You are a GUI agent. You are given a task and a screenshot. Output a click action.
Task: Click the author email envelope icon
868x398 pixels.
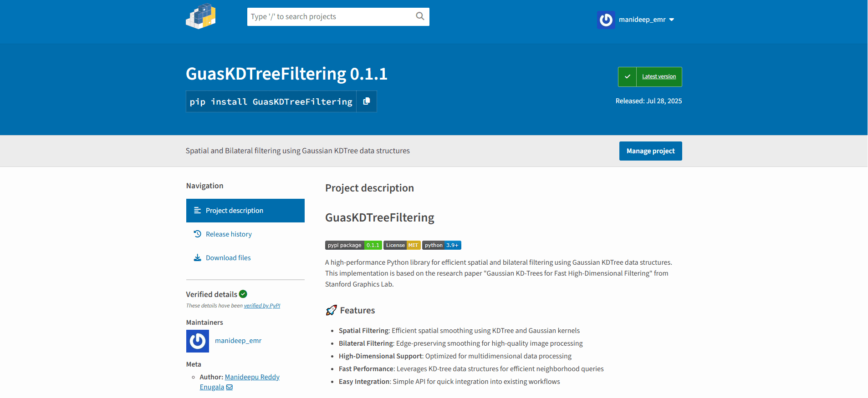pos(230,387)
